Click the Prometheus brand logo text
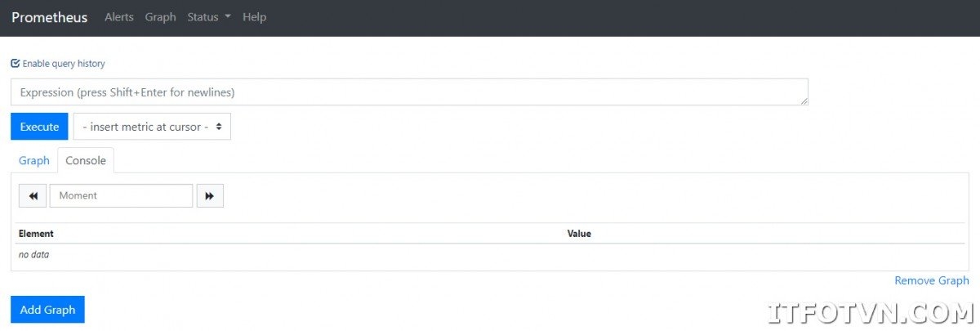 click(x=49, y=17)
